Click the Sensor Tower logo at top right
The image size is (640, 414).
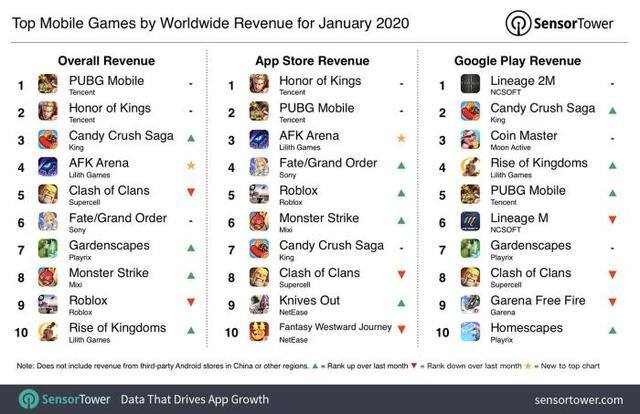559,23
